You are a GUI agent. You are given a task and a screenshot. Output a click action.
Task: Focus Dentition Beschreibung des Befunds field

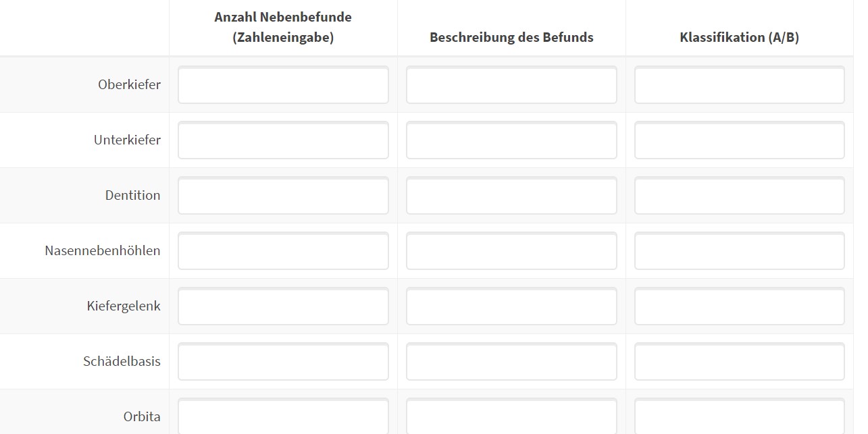(x=511, y=196)
